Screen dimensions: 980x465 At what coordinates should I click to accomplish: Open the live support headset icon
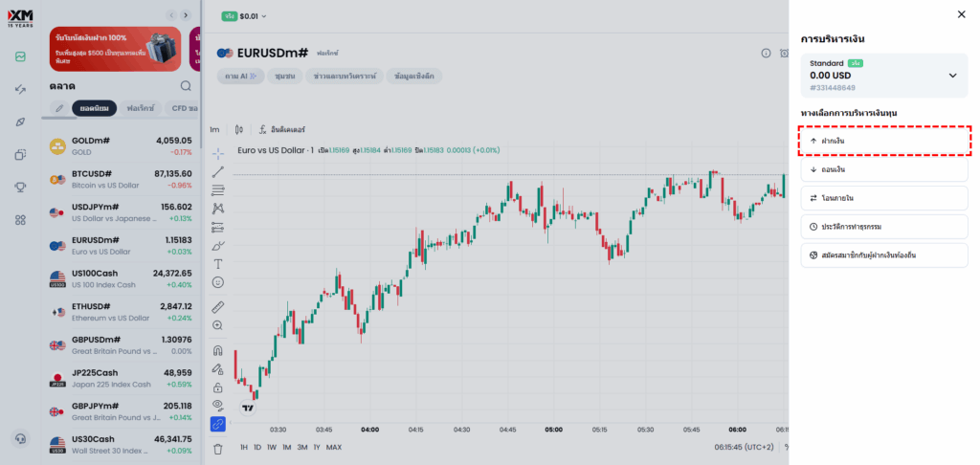[20, 438]
